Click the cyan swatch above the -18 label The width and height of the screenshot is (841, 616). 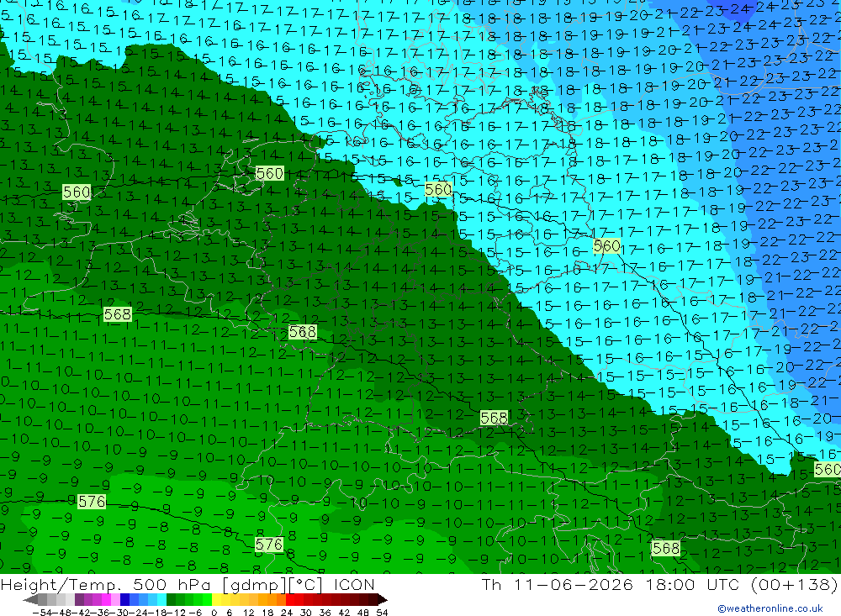pyautogui.click(x=161, y=600)
